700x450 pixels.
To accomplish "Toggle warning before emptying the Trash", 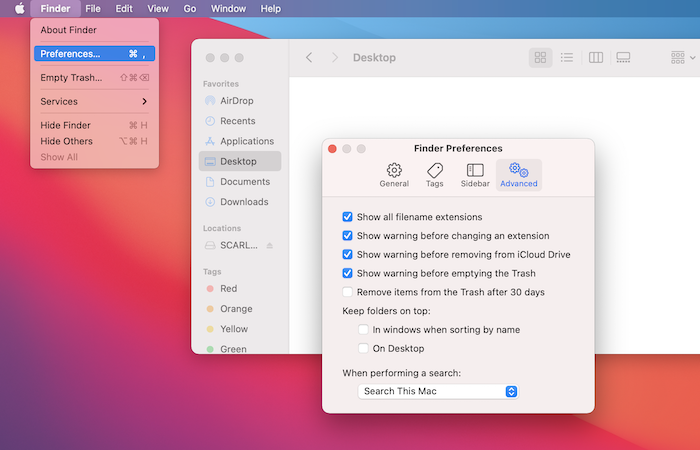I will coord(347,273).
